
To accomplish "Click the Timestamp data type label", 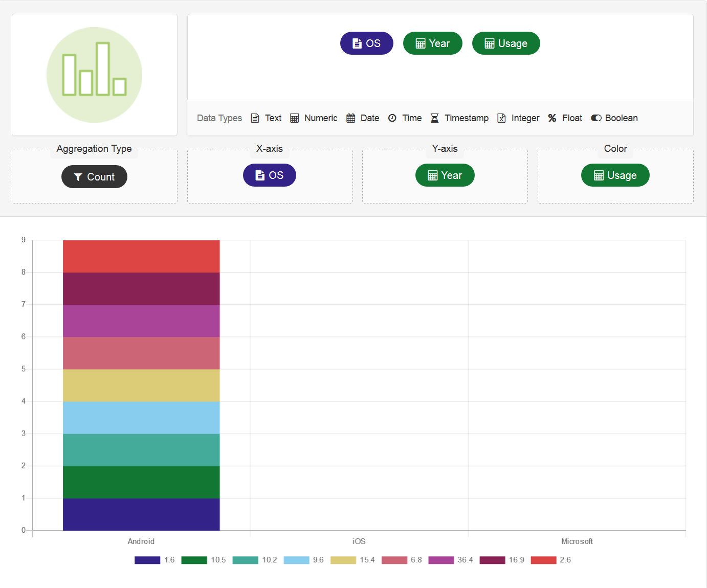I will pyautogui.click(x=467, y=118).
